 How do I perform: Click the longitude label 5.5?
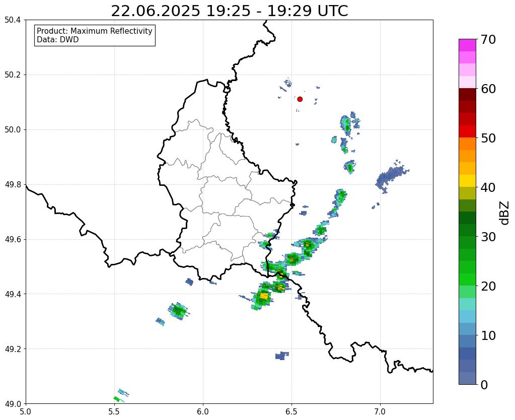tap(114, 411)
